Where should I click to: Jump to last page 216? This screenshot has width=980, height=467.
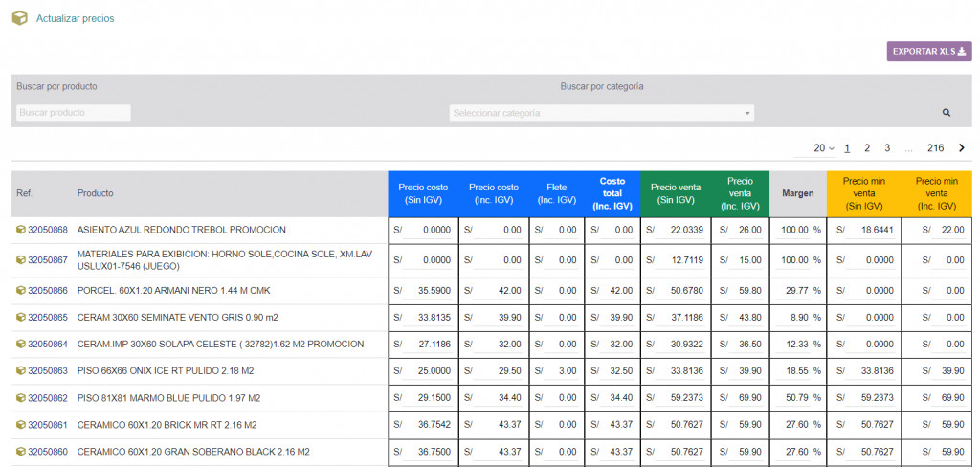(x=935, y=148)
